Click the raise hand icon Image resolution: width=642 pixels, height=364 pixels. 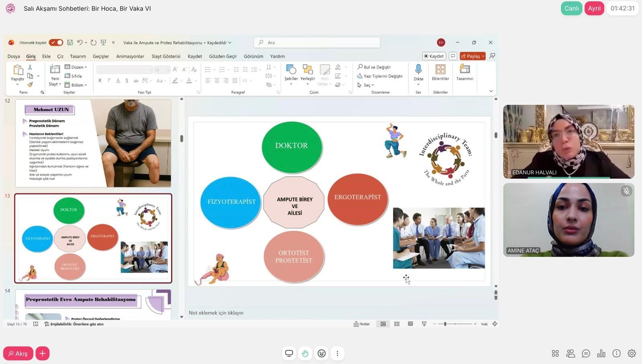click(x=305, y=354)
